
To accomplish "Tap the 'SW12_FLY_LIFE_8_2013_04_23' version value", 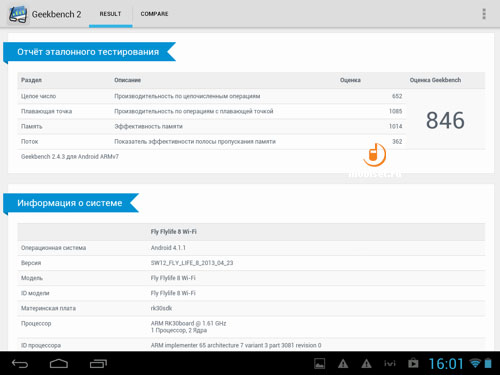I will [x=192, y=263].
